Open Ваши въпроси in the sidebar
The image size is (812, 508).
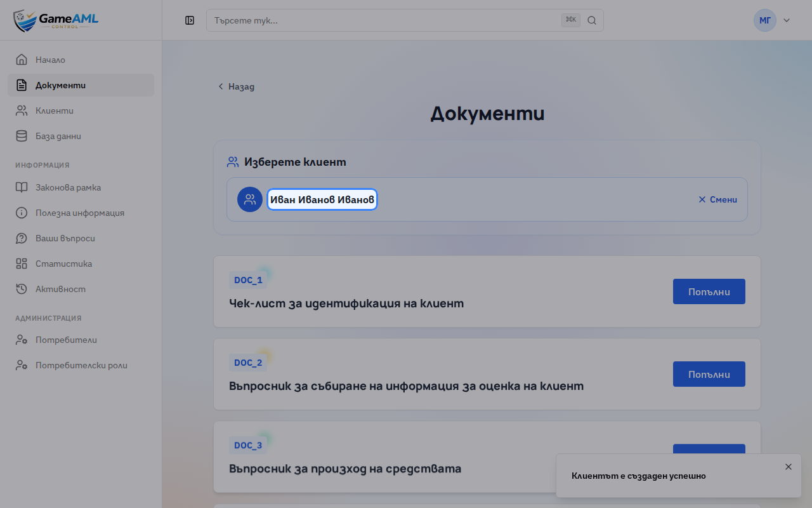pyautogui.click(x=81, y=238)
